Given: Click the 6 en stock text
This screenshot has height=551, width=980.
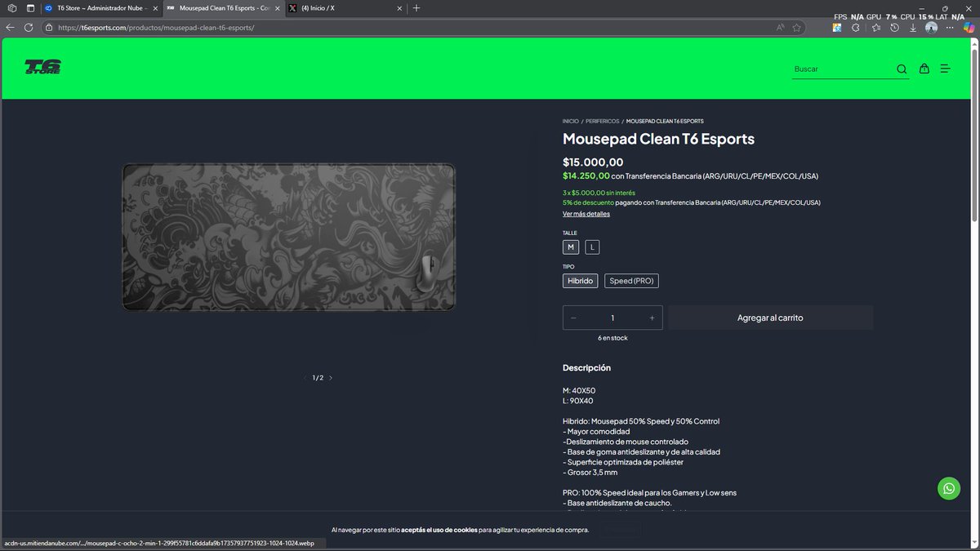Looking at the screenshot, I should click(612, 337).
